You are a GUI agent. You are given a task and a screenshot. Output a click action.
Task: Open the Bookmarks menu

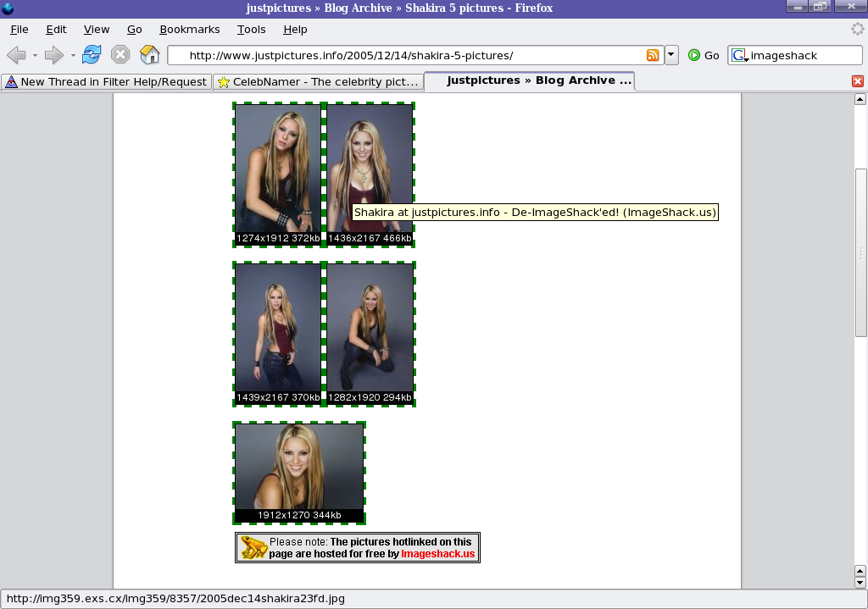pos(189,29)
